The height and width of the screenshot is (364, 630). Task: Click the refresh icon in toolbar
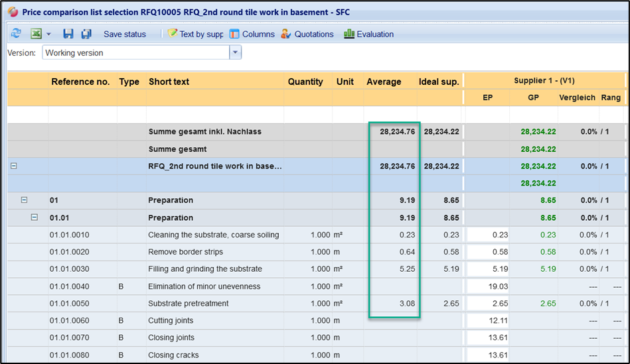(x=16, y=34)
